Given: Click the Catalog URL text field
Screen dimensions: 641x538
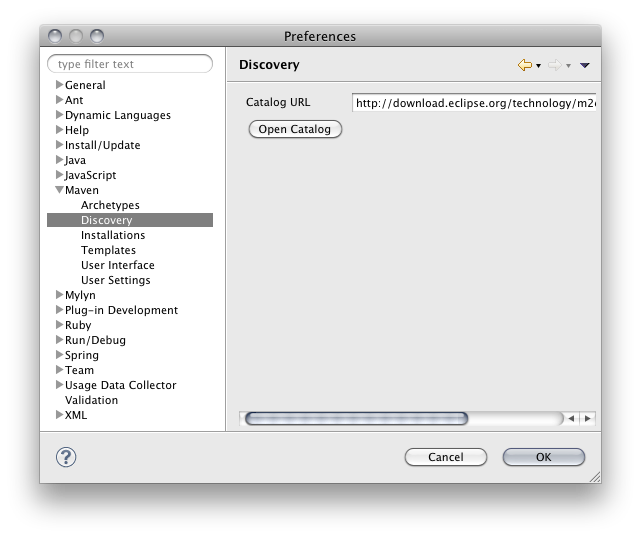Looking at the screenshot, I should pos(474,102).
